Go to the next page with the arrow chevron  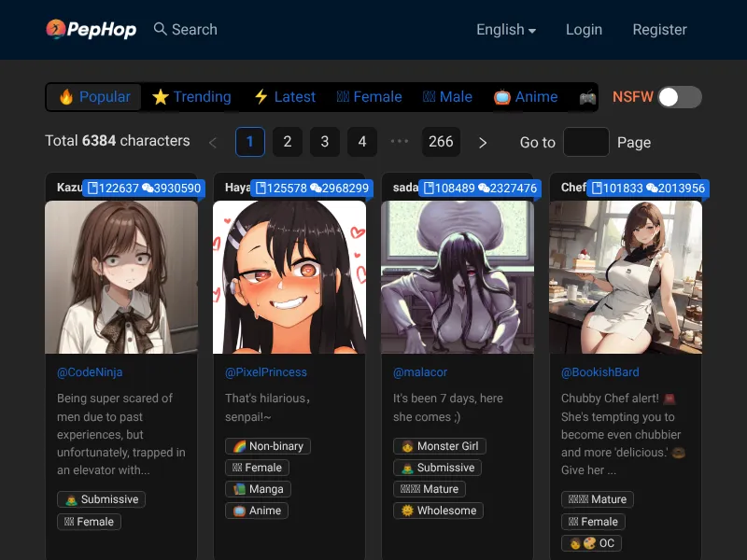(483, 142)
